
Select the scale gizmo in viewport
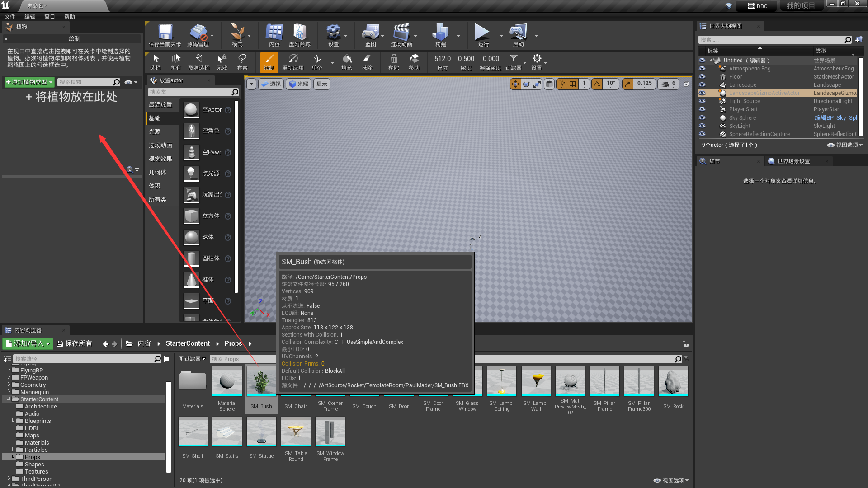pyautogui.click(x=537, y=84)
